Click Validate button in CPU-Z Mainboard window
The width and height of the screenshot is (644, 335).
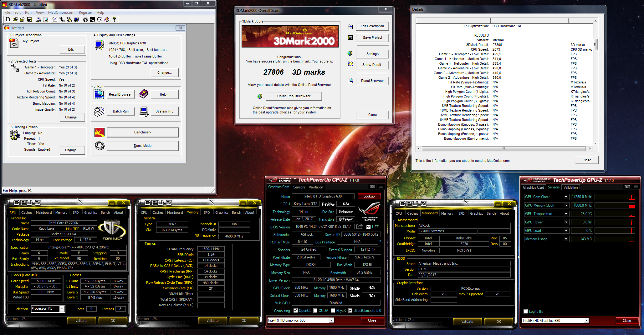(467, 322)
